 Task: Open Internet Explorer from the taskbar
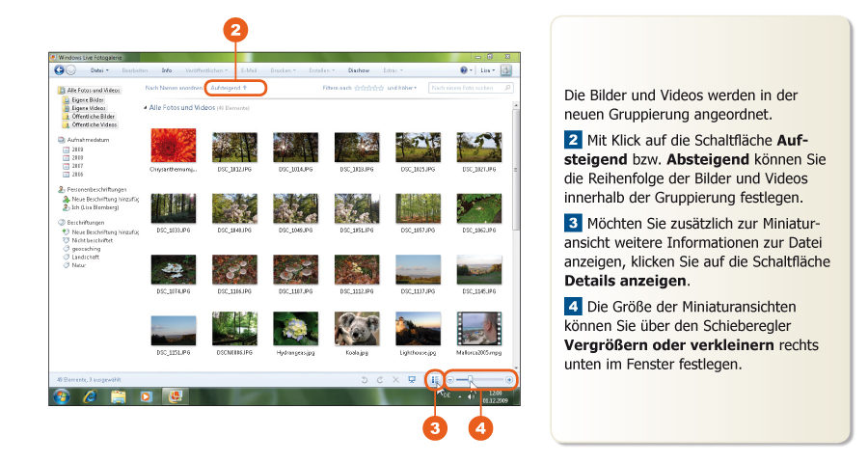click(90, 395)
